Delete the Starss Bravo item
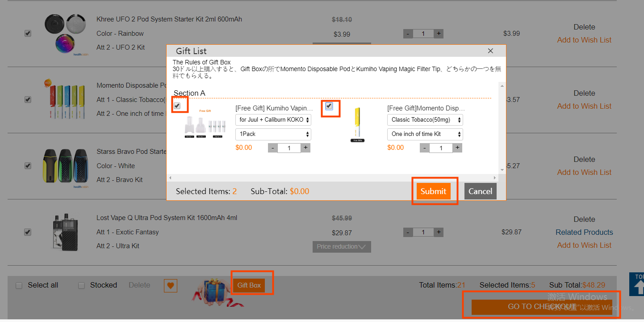The image size is (644, 322). (584, 160)
